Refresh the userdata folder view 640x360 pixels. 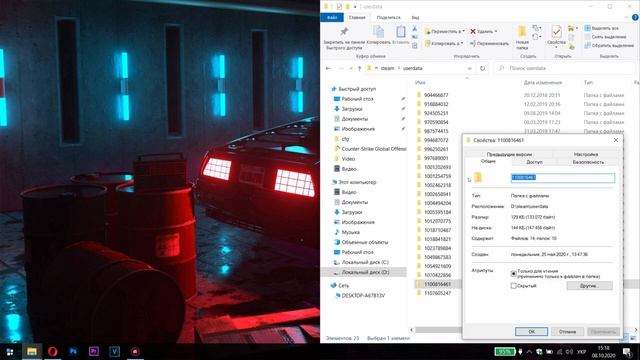coord(482,68)
